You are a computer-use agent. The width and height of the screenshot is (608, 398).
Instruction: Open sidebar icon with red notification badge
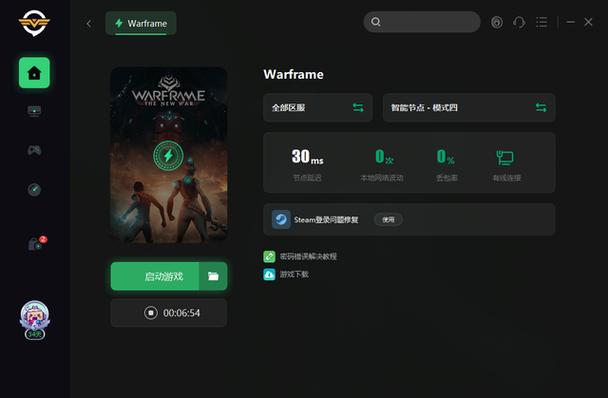click(x=36, y=244)
